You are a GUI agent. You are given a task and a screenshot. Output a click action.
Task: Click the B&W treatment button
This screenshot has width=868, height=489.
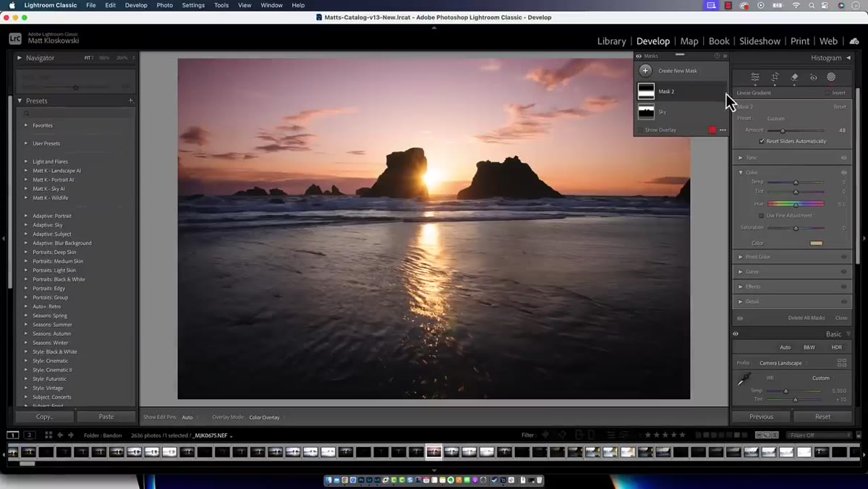809,347
